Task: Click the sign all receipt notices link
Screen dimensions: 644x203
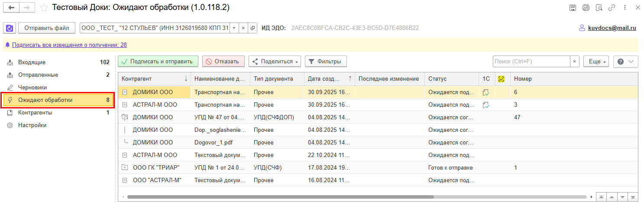Action: [69, 45]
